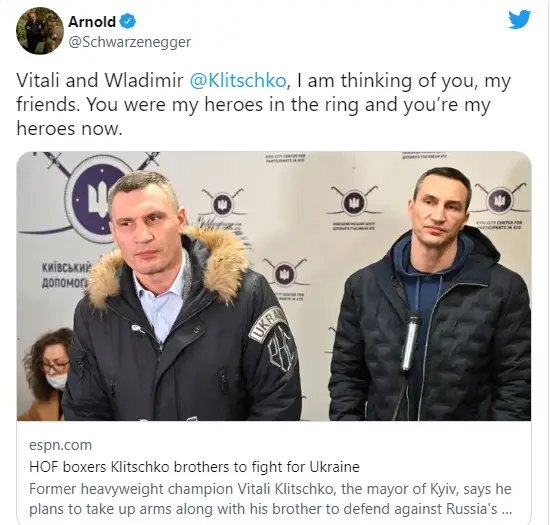Visit the @Schwarzenegger handle profile
This screenshot has width=550, height=525.
click(x=130, y=42)
